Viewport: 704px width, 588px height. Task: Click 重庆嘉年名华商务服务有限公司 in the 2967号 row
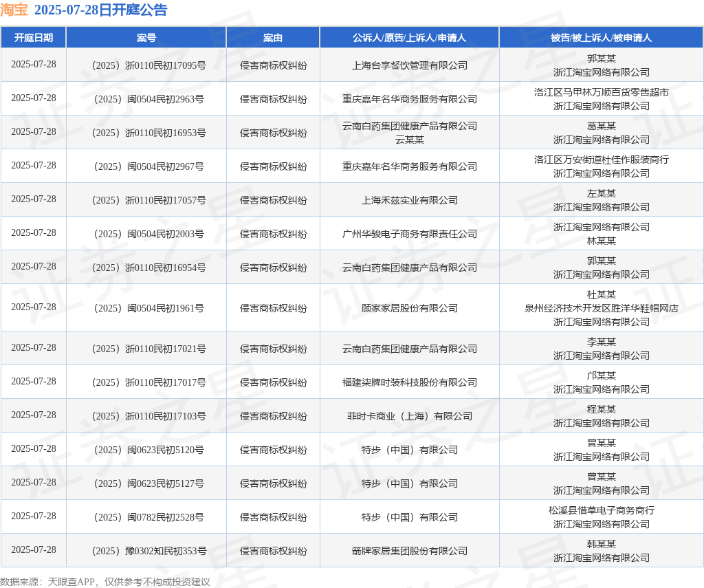(x=410, y=166)
